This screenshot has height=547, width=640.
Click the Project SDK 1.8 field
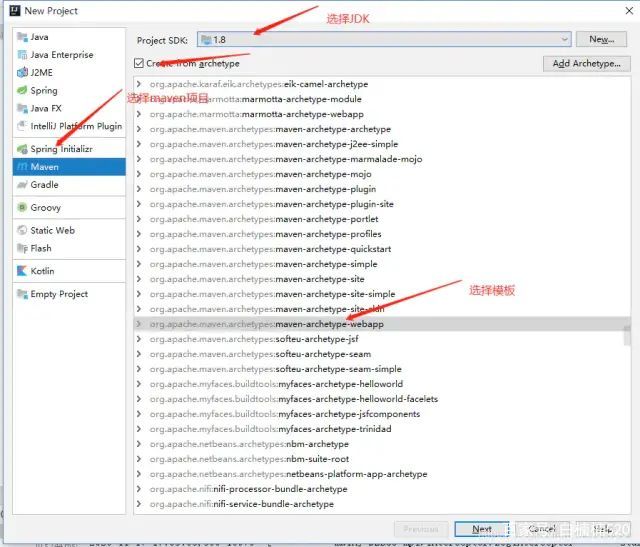click(x=384, y=40)
